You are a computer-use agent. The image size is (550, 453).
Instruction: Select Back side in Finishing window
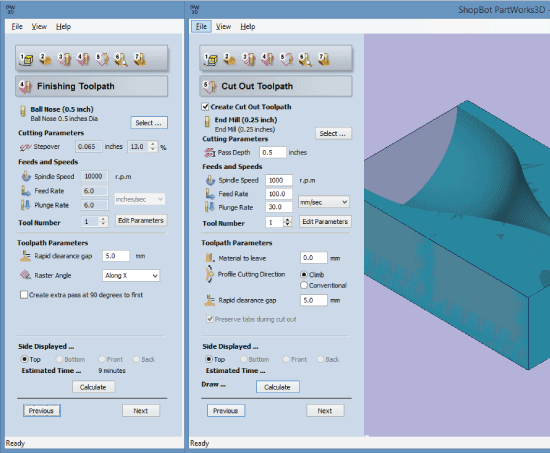point(136,359)
